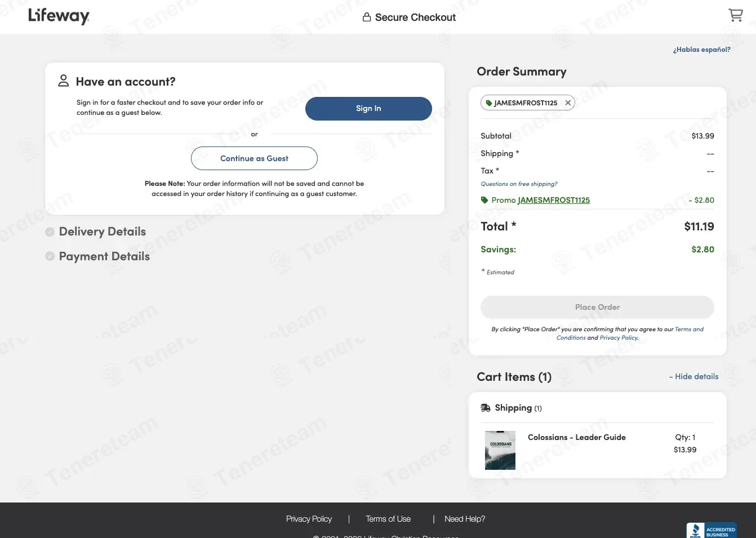
Task: Click the Lifeway logo
Action: [x=59, y=16]
